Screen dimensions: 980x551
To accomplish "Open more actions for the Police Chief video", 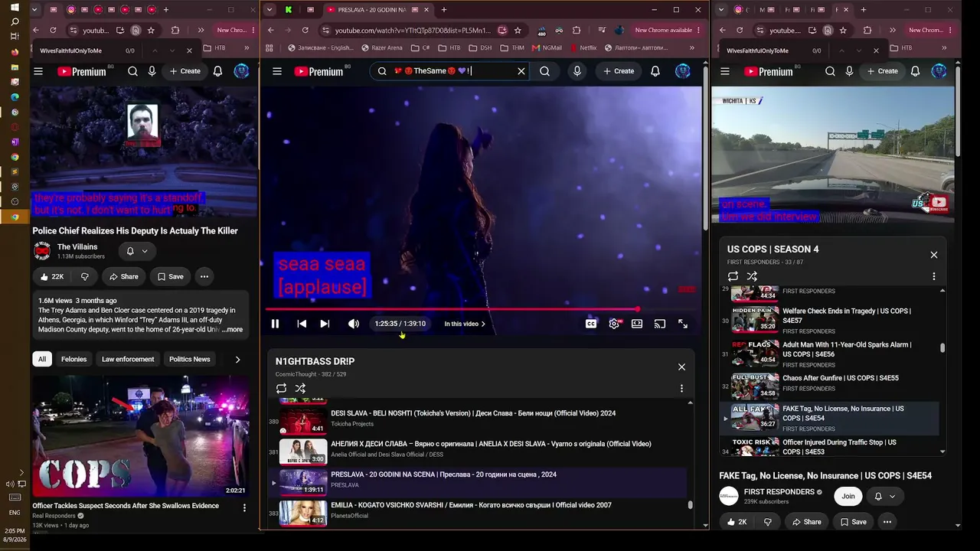I will point(204,276).
